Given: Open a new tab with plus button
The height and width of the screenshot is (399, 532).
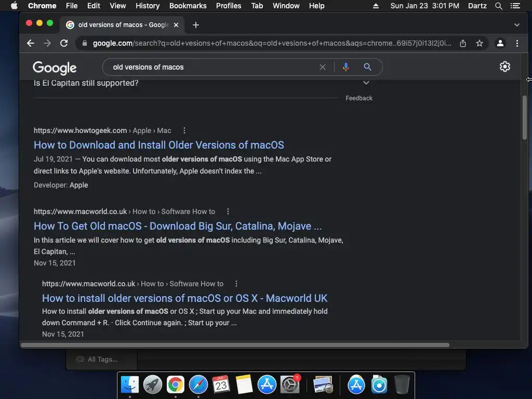Looking at the screenshot, I should tap(196, 25).
